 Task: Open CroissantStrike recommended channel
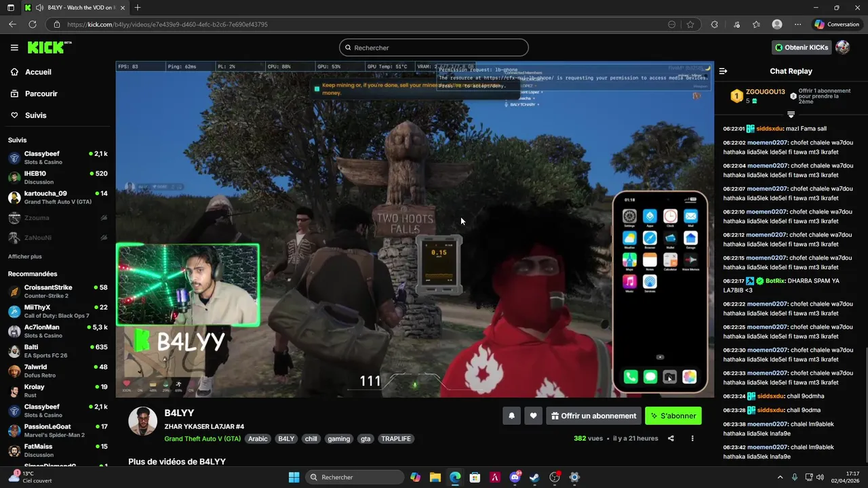coord(58,291)
